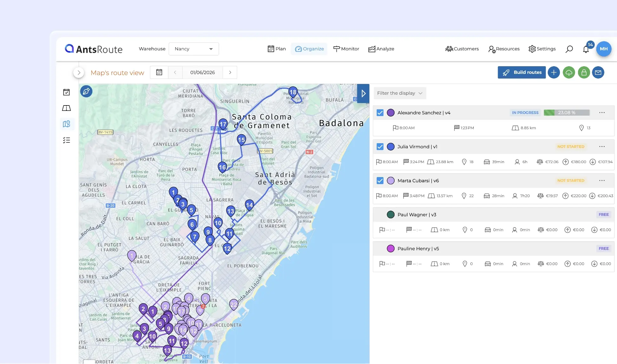
Task: Click map stop marker 18
Action: (x=293, y=93)
